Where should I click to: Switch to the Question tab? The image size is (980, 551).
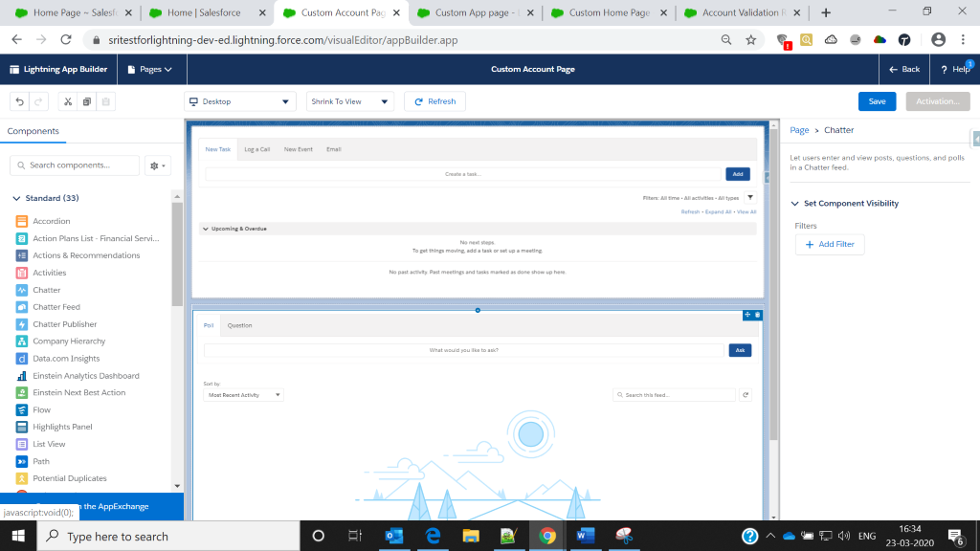click(x=239, y=325)
